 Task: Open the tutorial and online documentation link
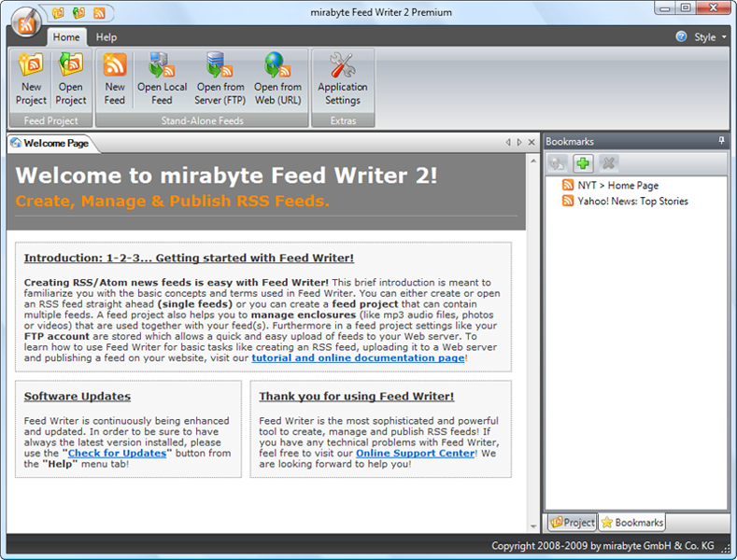[358, 357]
